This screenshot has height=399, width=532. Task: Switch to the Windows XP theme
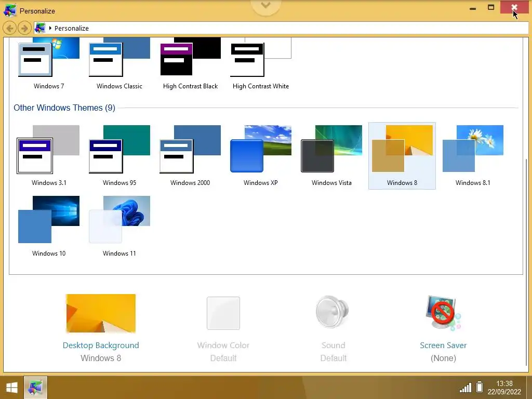point(261,156)
